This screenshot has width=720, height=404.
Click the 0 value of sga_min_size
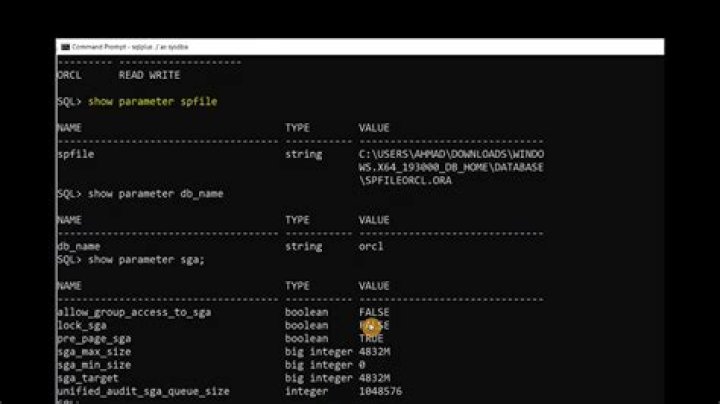tap(362, 365)
